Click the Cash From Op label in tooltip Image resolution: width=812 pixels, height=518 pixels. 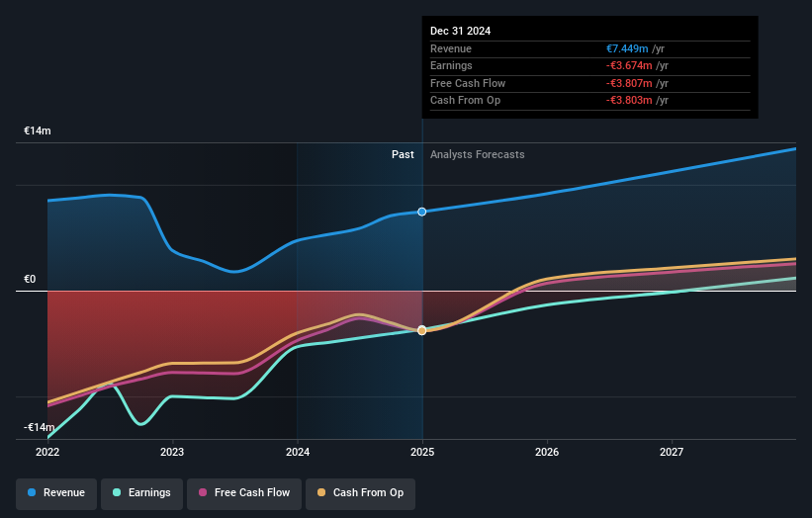[465, 101]
